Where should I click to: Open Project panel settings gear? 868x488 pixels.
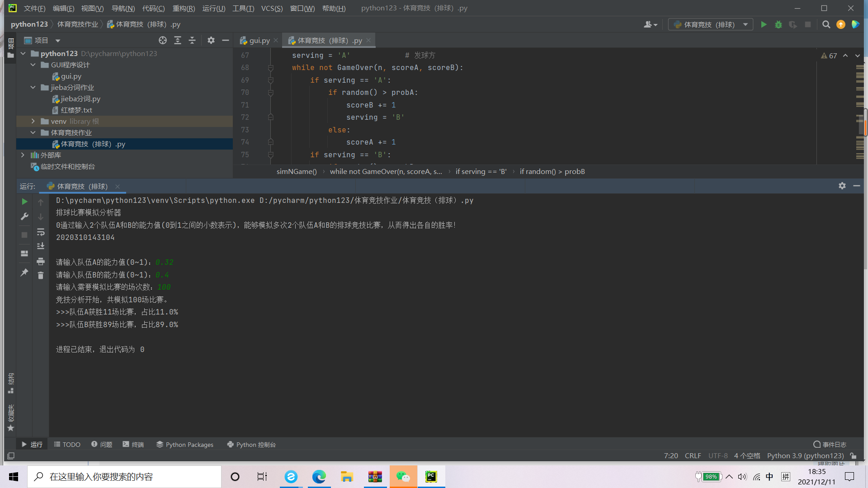[211, 40]
